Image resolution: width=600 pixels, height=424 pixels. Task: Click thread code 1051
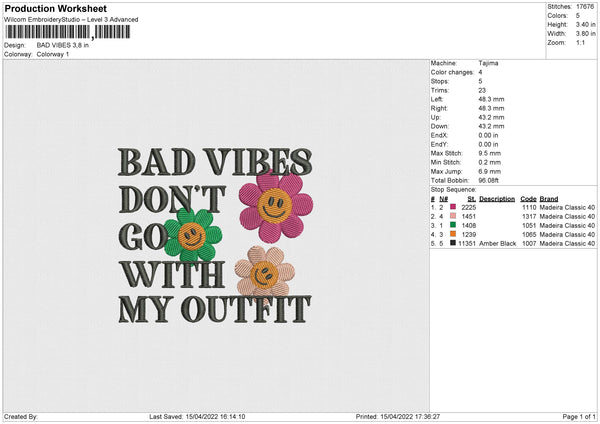(529, 225)
